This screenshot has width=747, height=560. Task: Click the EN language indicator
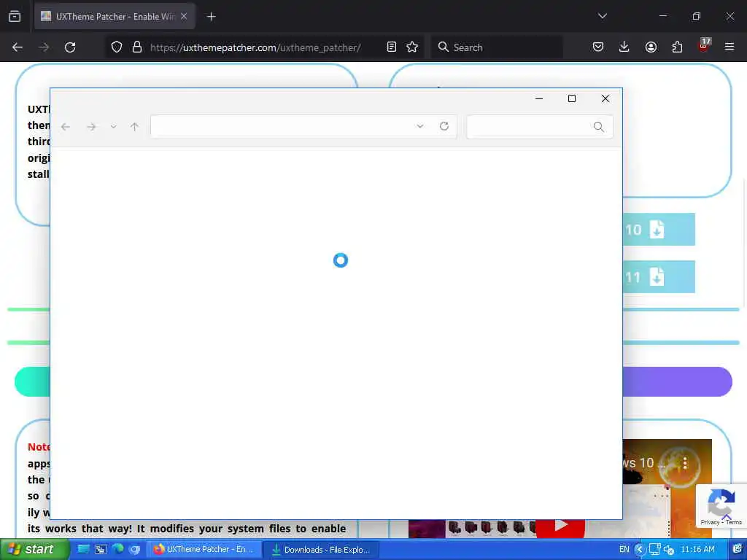click(624, 550)
